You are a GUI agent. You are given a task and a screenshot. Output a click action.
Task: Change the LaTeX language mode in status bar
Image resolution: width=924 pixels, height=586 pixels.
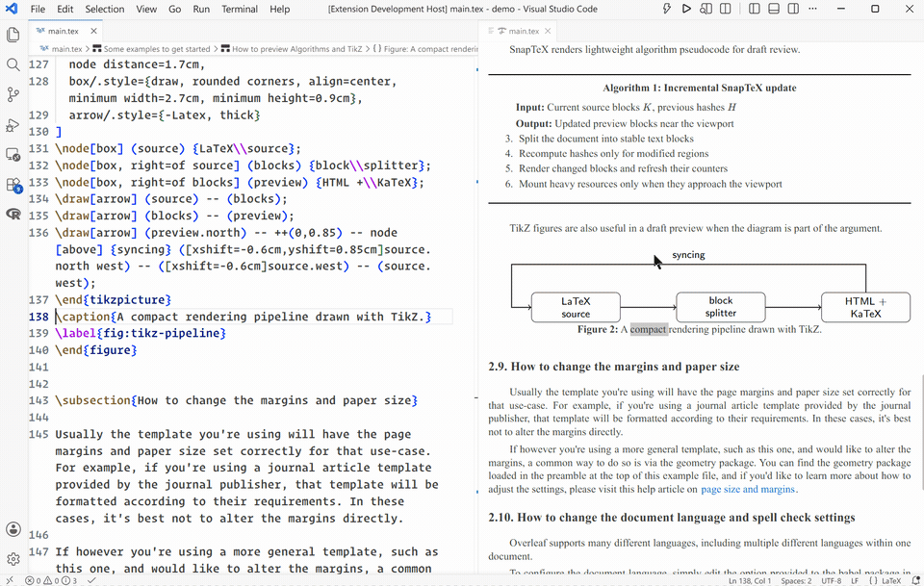tap(891, 580)
